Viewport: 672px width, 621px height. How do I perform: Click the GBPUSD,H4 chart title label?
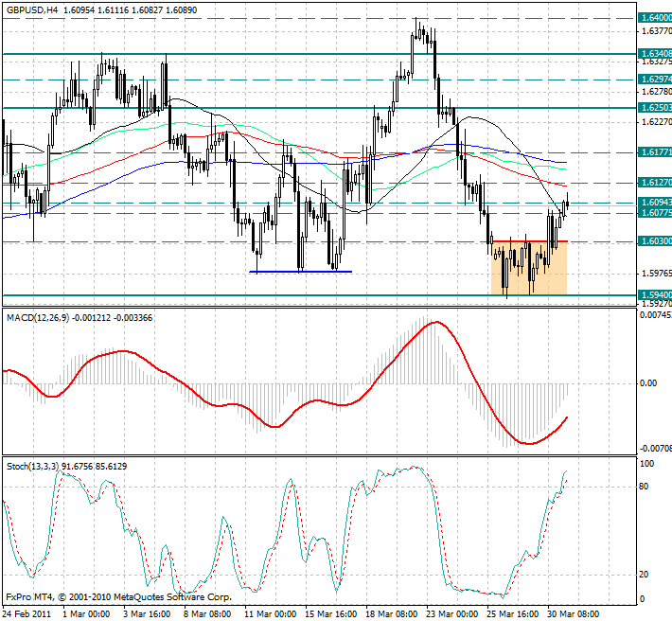[x=32, y=9]
